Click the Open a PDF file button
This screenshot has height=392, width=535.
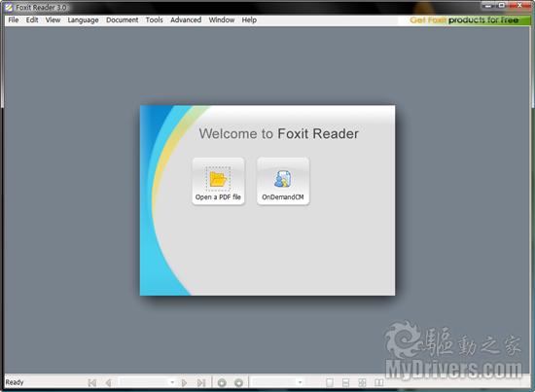click(218, 181)
